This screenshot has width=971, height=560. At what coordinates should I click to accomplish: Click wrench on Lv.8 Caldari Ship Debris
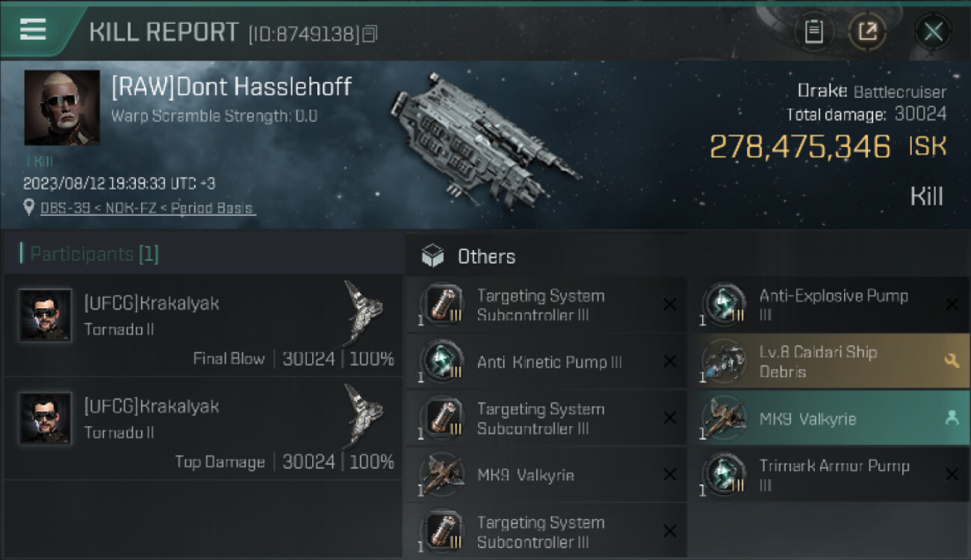(952, 361)
